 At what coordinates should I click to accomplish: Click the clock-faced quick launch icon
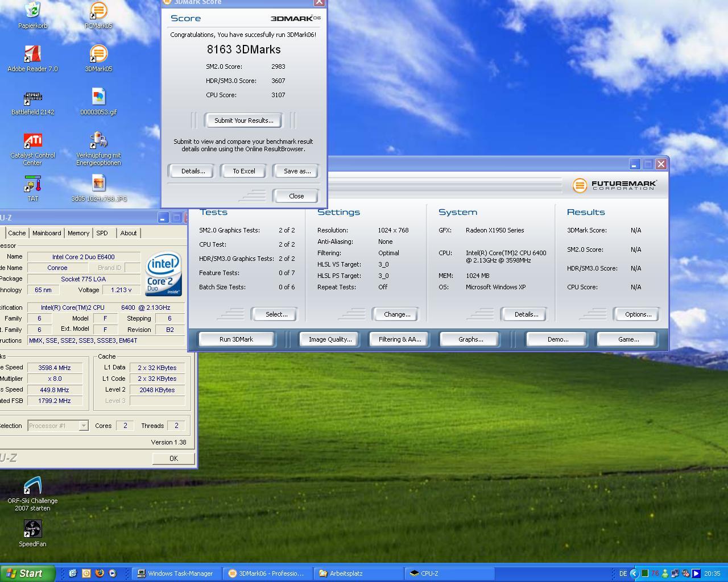coord(86,573)
